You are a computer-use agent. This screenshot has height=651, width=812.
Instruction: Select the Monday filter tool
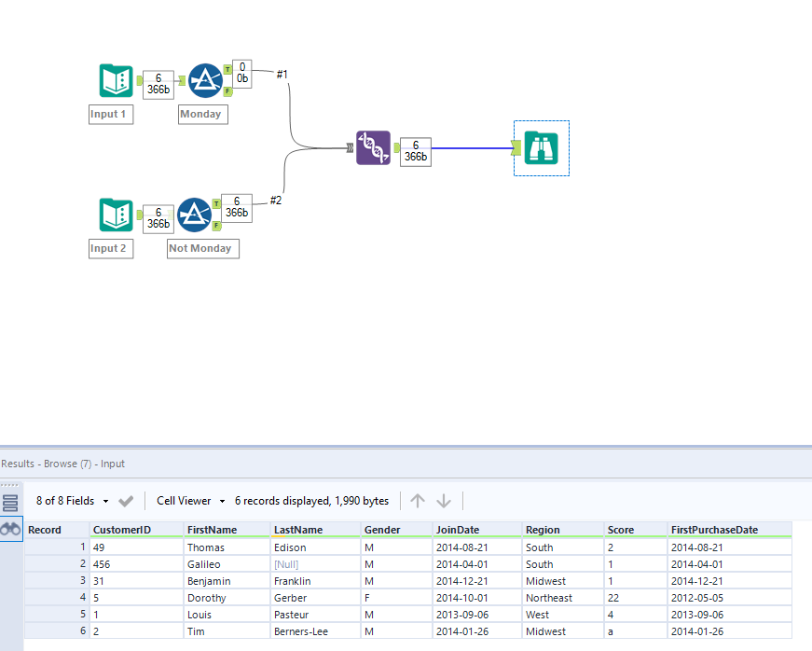[x=205, y=81]
